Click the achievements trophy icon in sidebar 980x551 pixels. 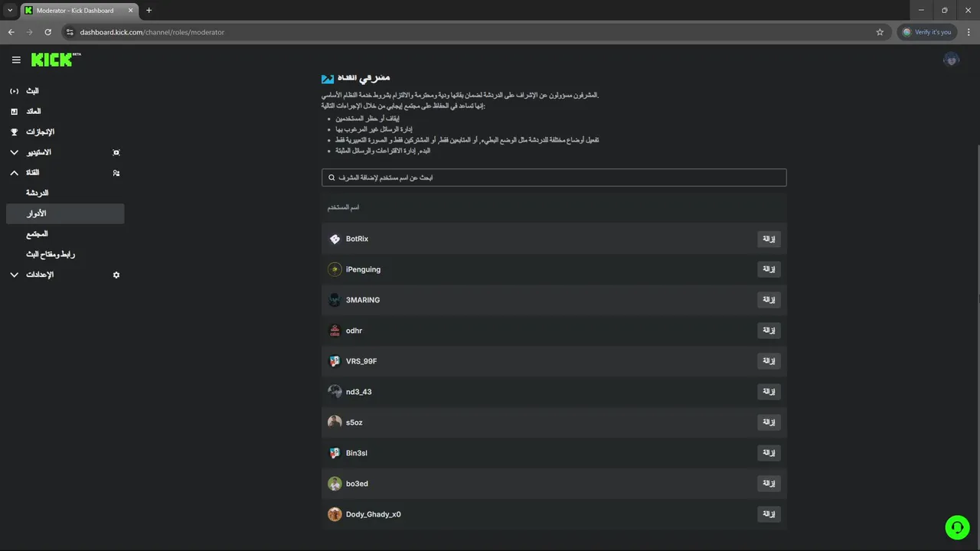(x=14, y=132)
